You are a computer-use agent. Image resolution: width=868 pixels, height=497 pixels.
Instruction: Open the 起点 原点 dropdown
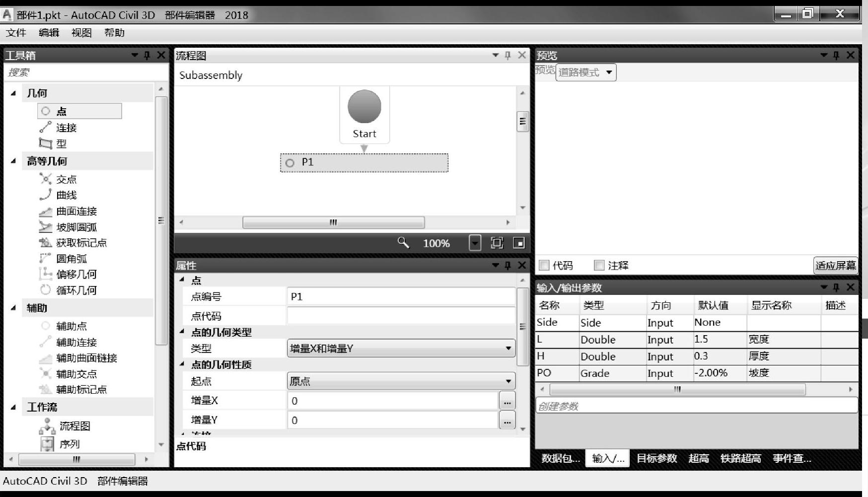401,381
